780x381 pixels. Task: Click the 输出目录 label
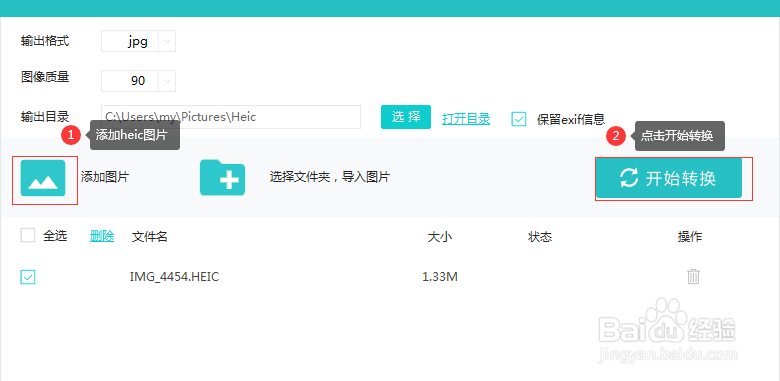45,117
